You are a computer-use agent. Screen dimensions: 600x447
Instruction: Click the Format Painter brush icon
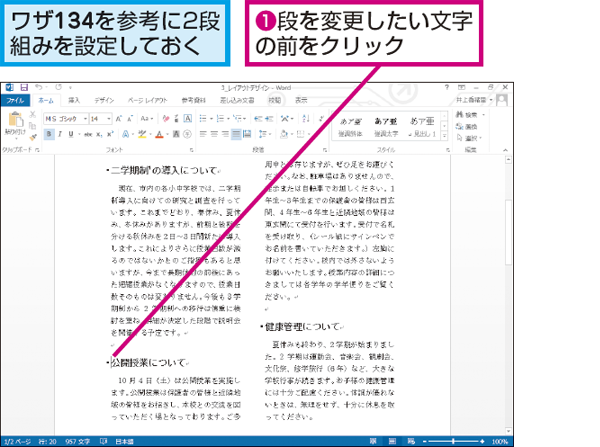tap(34, 135)
